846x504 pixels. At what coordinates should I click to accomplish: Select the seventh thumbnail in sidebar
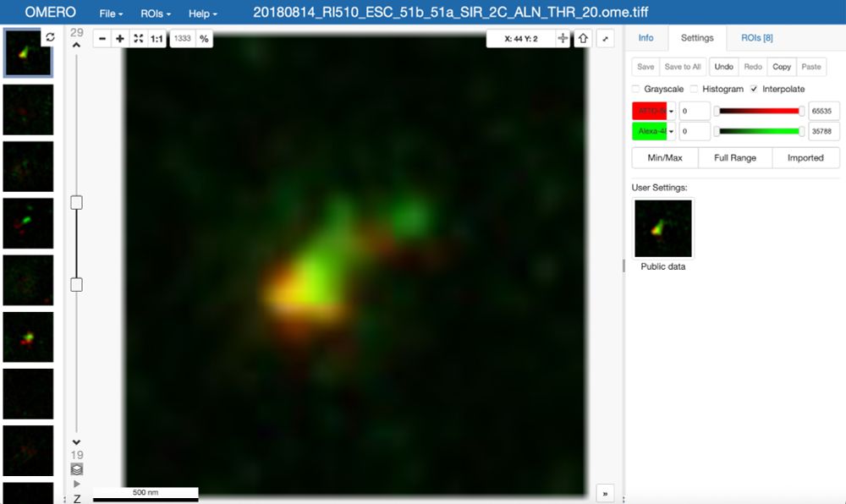(x=28, y=394)
